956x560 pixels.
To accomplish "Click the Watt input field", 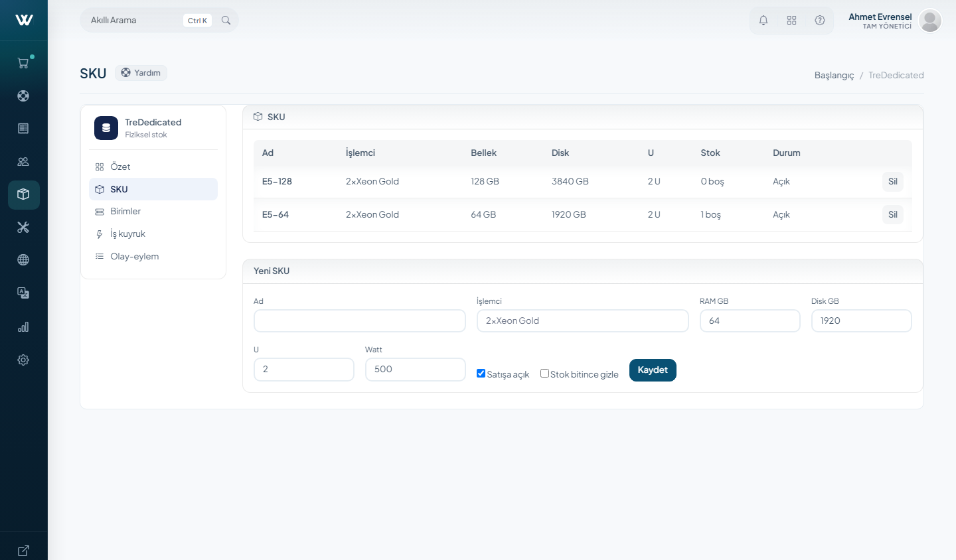I will pos(416,370).
